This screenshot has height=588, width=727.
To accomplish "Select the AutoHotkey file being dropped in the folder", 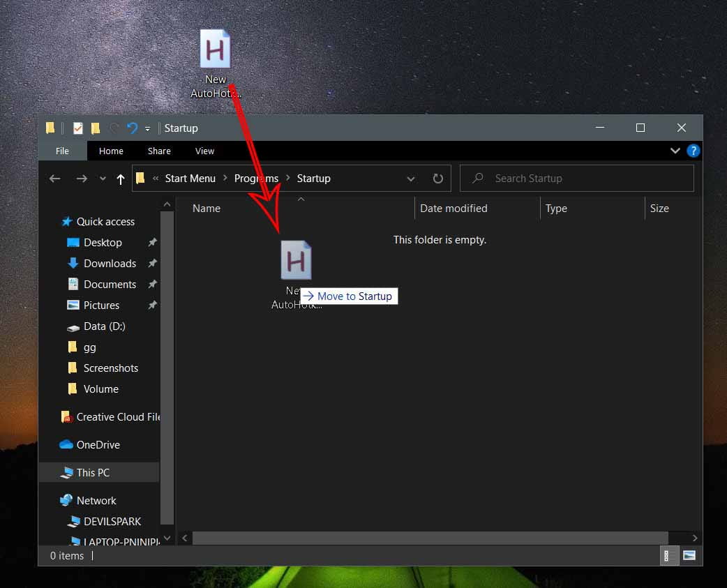I will pos(296,260).
